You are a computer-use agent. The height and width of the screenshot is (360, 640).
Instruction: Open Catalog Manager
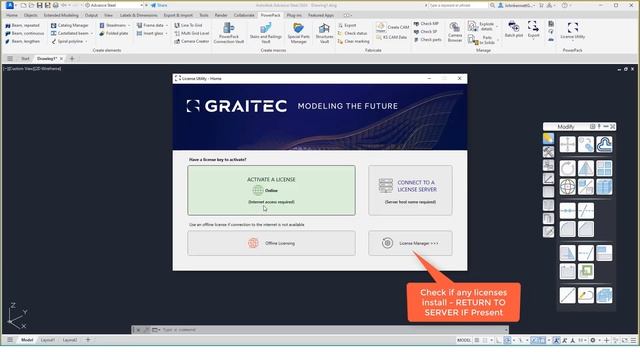[x=69, y=25]
